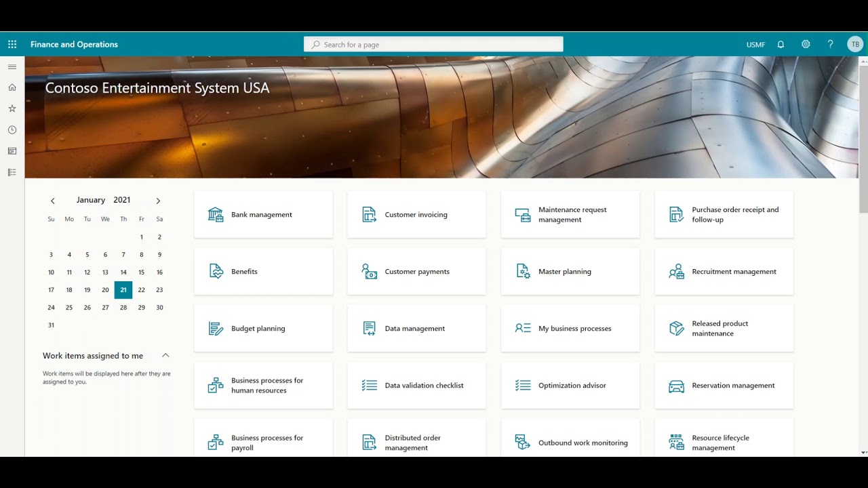Click the Released product maintenance tile icon

point(676,329)
